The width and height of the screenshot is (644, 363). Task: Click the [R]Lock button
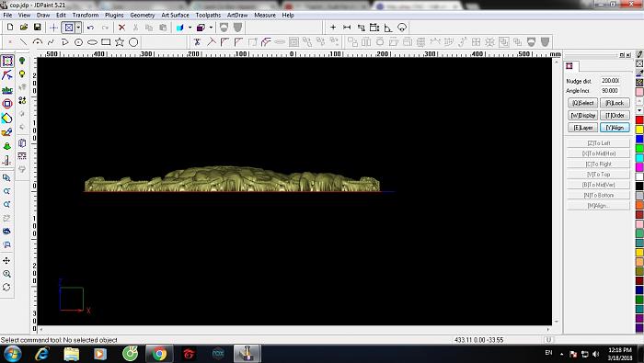615,103
